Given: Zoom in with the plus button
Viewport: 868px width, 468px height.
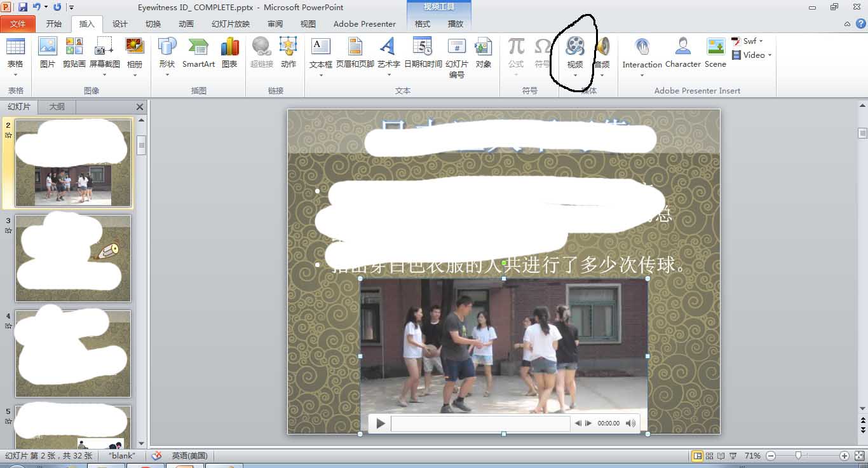Looking at the screenshot, I should tap(844, 456).
